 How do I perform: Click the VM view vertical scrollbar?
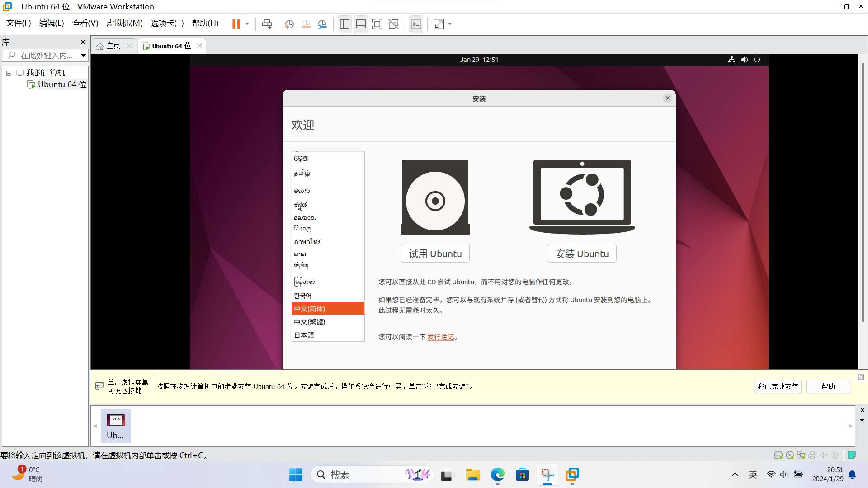coord(863,192)
